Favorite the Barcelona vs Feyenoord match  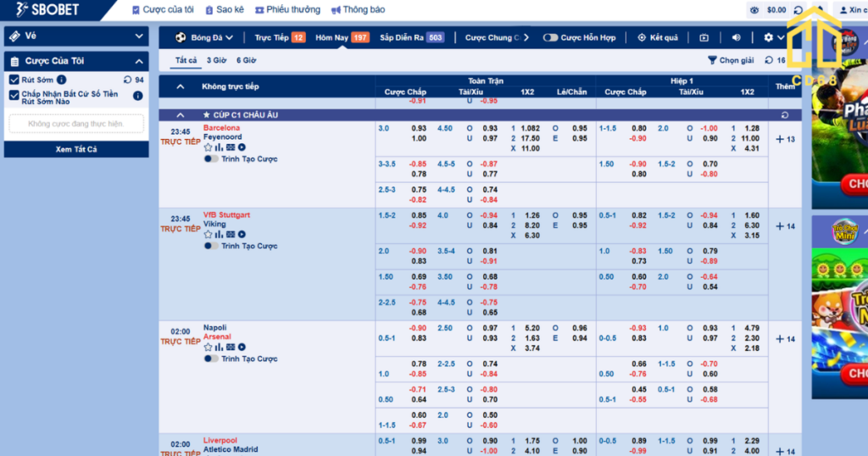click(209, 147)
